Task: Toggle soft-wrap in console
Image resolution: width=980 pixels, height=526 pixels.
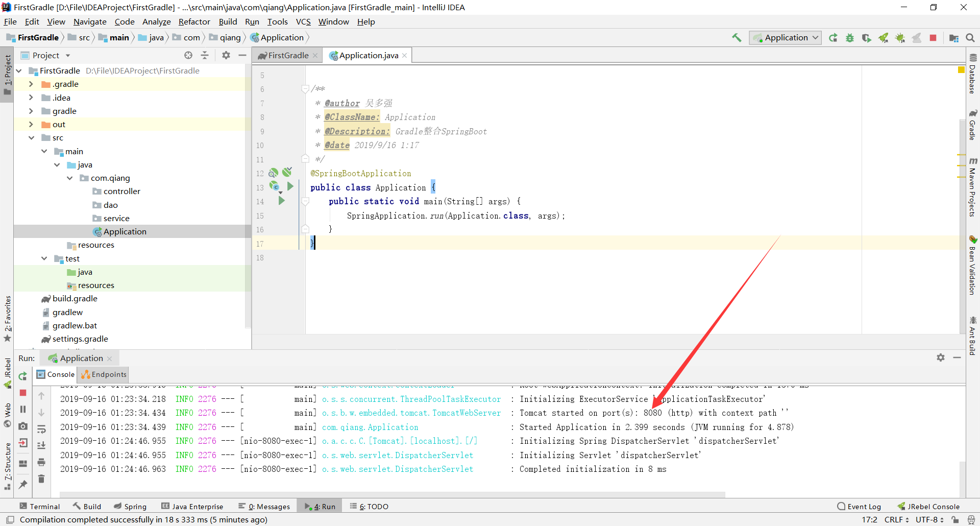Action: pyautogui.click(x=41, y=429)
